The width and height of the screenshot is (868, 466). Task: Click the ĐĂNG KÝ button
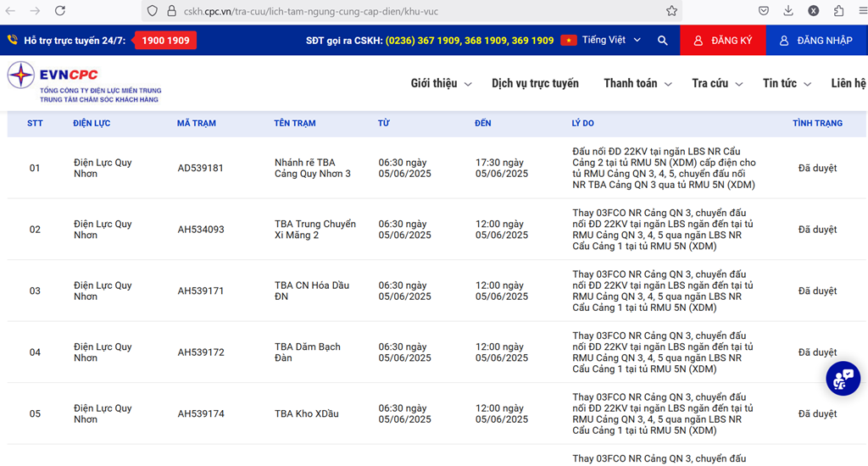[x=722, y=41]
